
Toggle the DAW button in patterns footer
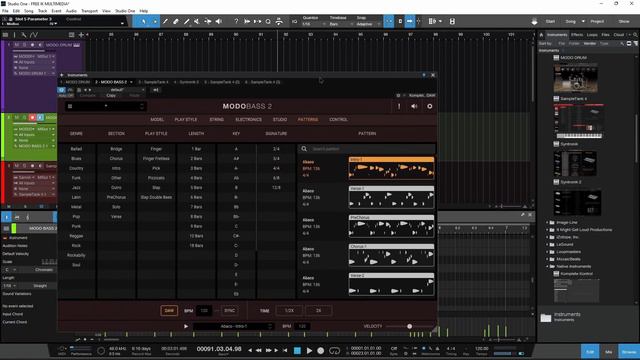tap(169, 311)
